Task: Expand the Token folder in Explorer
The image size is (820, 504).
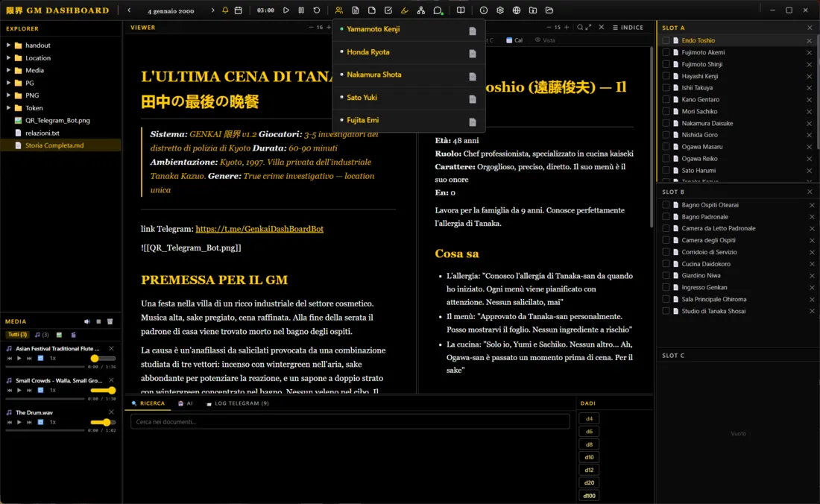Action: coord(9,108)
